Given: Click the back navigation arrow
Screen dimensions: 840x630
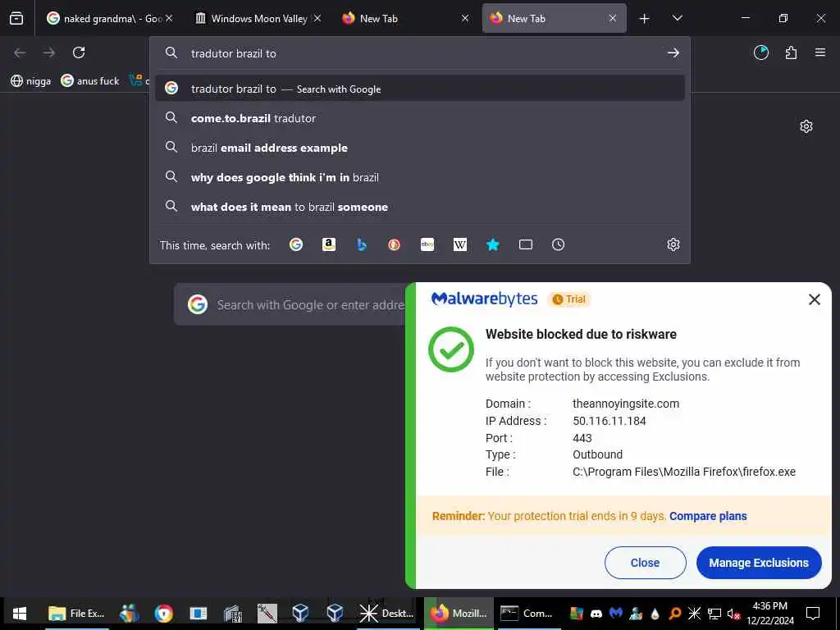Looking at the screenshot, I should pyautogui.click(x=20, y=52).
